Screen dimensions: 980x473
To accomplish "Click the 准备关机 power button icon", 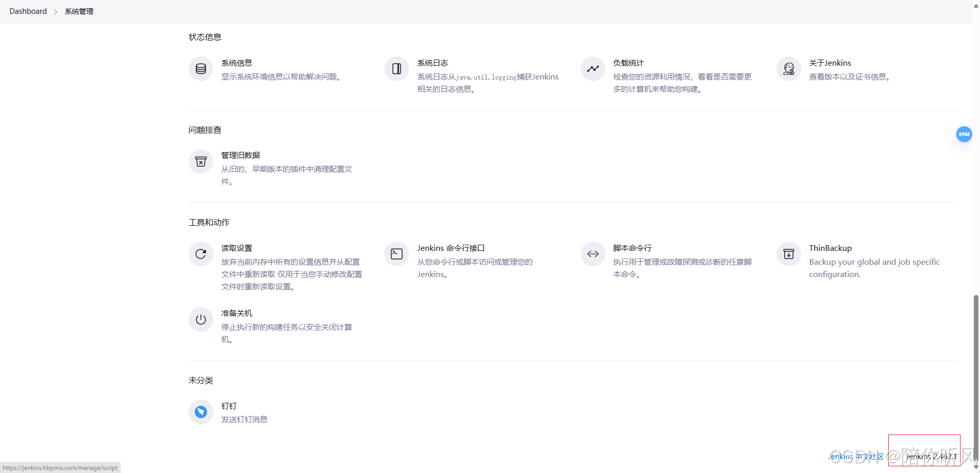I will [x=200, y=319].
